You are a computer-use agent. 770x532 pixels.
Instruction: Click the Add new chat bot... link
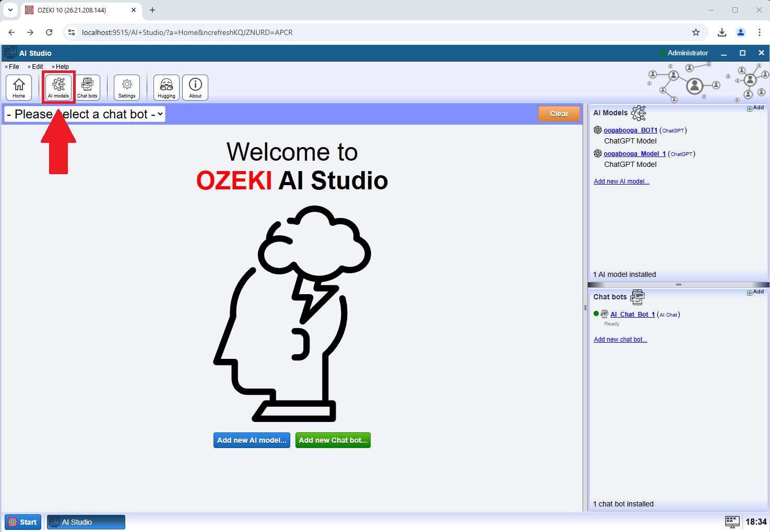click(621, 340)
